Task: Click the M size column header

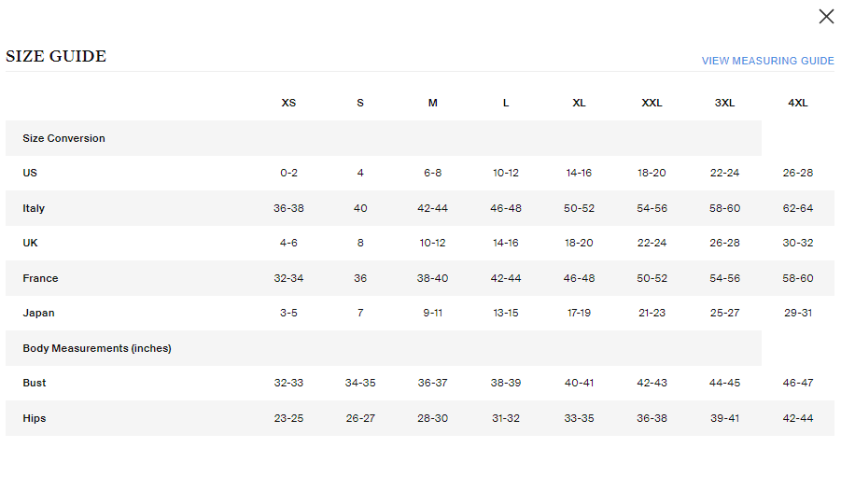Action: (432, 103)
